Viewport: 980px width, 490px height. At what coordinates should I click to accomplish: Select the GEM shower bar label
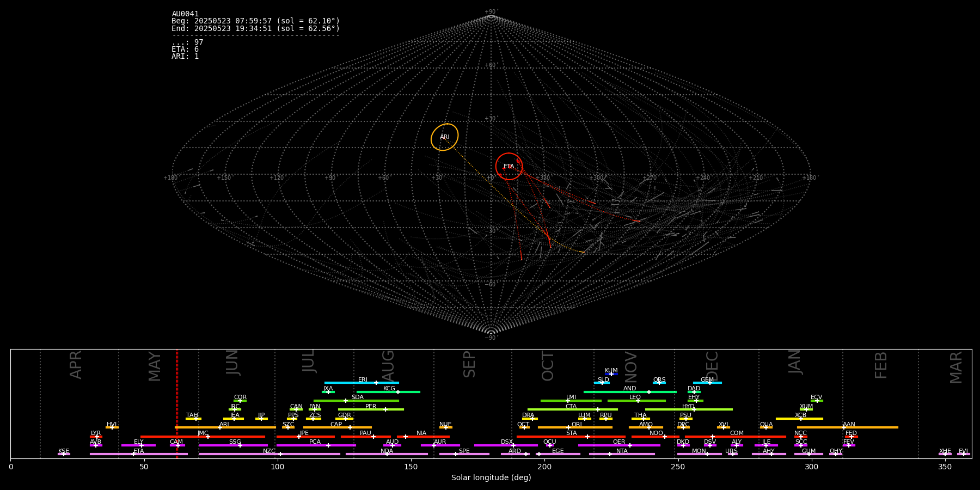(707, 380)
